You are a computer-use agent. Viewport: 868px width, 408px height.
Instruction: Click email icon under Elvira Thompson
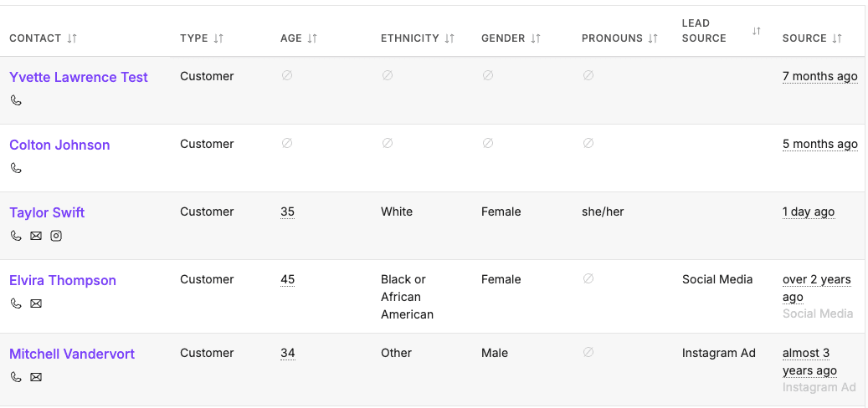(36, 303)
